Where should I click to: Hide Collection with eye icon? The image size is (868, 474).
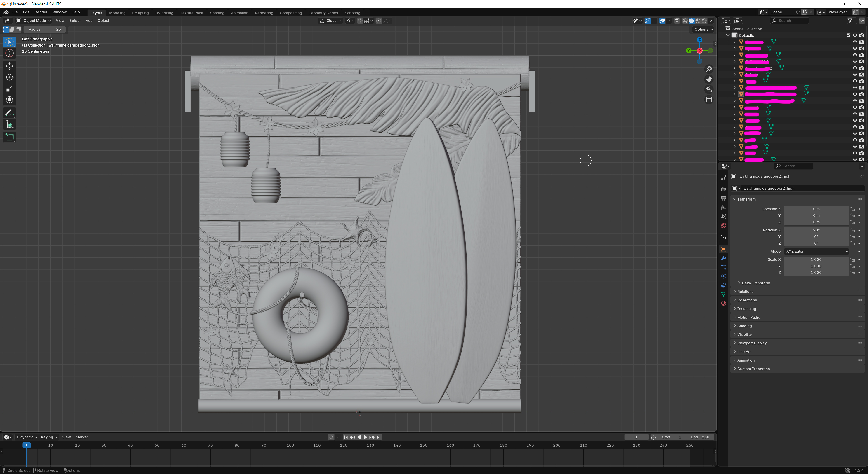855,35
